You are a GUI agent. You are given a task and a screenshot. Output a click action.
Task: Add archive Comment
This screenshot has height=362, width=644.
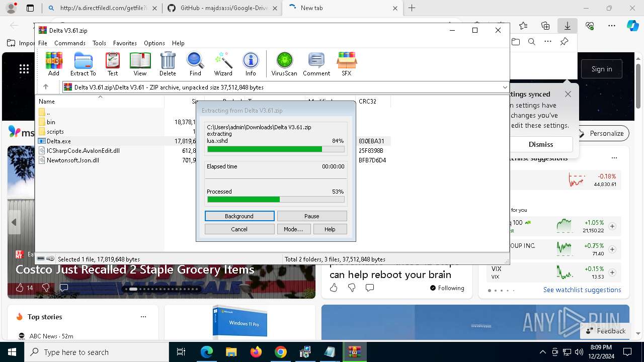316,64
